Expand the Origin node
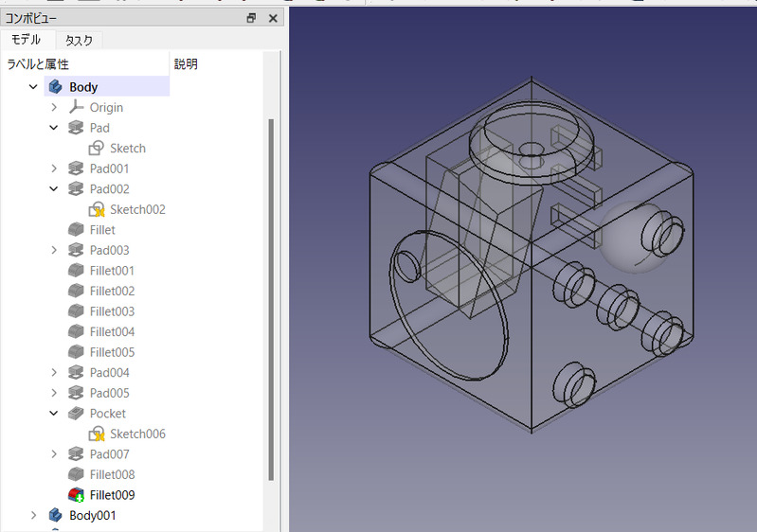 [x=54, y=107]
